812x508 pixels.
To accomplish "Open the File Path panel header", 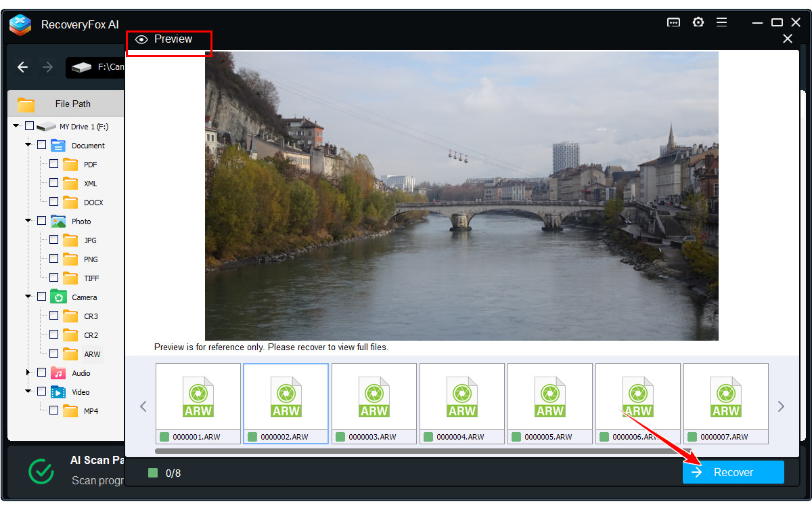I will point(66,104).
